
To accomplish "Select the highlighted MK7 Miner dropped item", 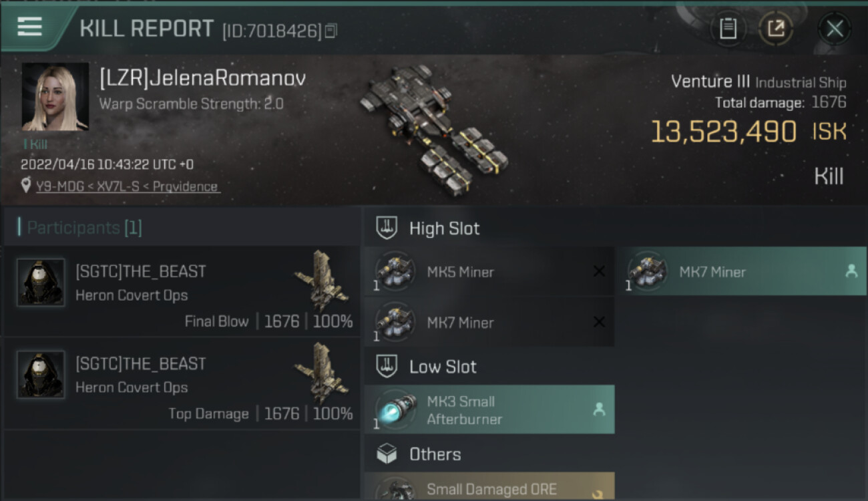I will [741, 271].
